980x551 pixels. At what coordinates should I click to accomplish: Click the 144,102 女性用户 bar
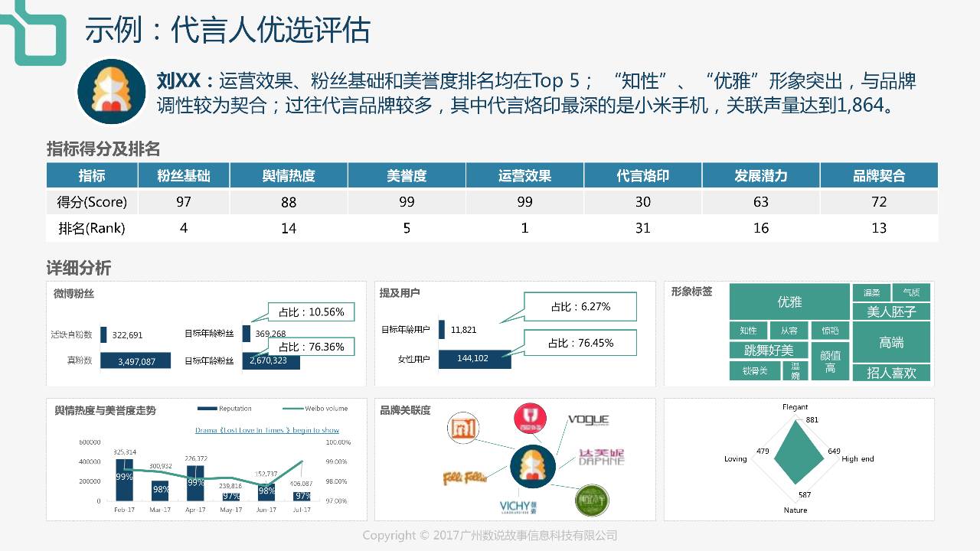tap(474, 358)
